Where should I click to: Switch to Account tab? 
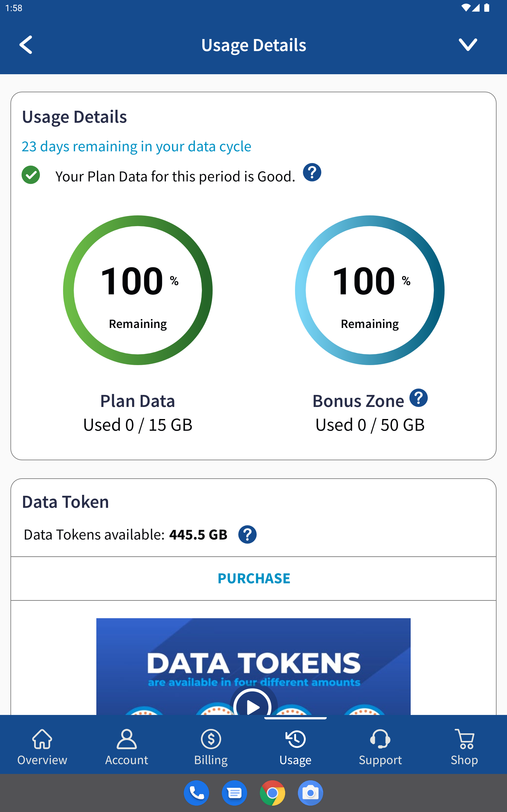click(x=127, y=747)
